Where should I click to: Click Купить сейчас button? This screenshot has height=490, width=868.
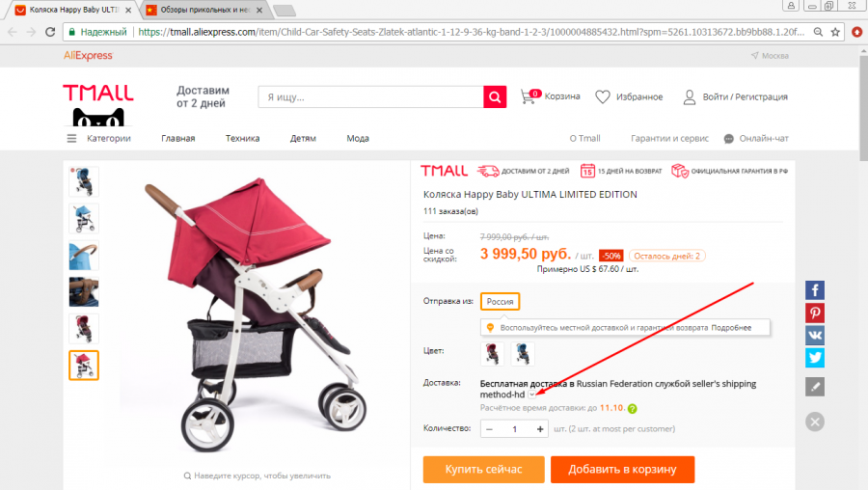tap(484, 470)
